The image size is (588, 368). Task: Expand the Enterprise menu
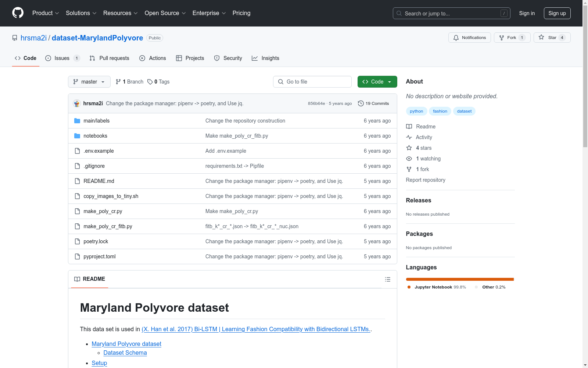point(209,13)
